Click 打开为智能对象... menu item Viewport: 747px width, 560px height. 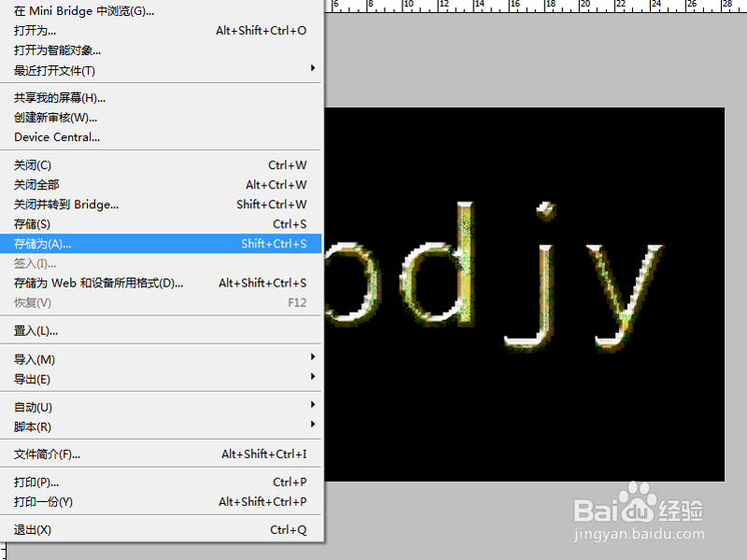coord(161,50)
